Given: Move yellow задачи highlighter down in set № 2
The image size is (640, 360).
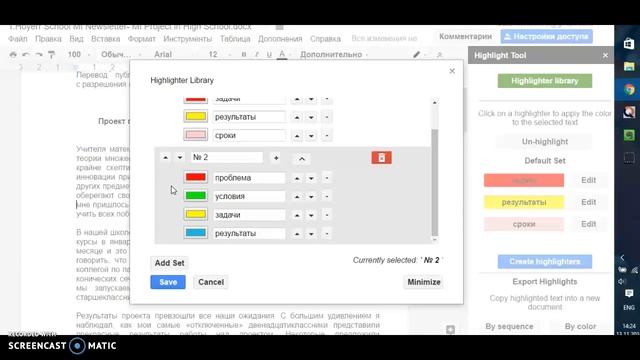Looking at the screenshot, I should (311, 215).
